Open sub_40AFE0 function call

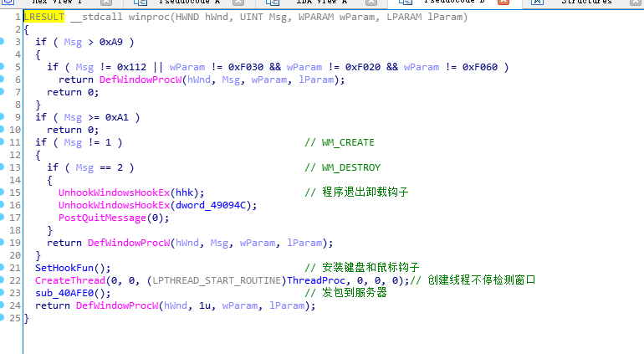[64, 293]
